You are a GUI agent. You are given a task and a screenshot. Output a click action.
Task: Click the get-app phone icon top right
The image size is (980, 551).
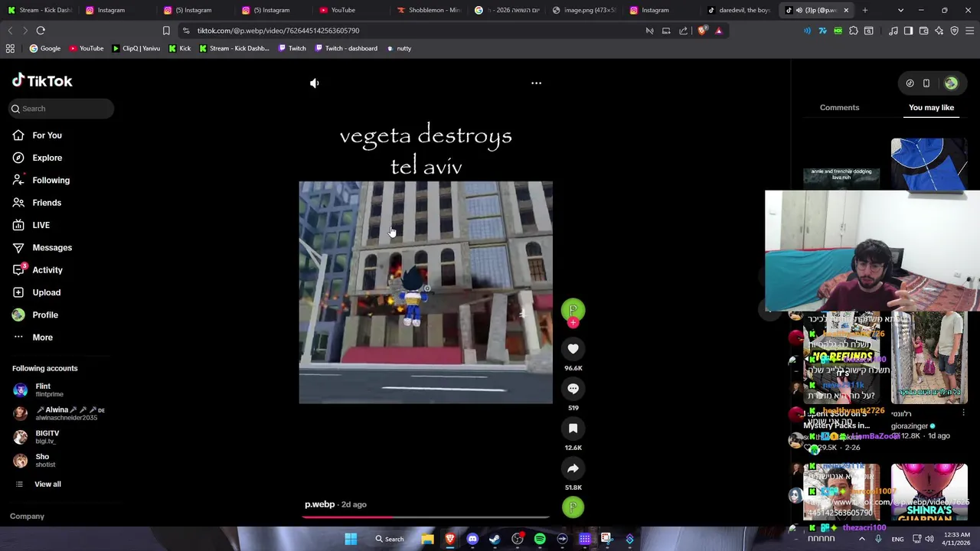[926, 83]
